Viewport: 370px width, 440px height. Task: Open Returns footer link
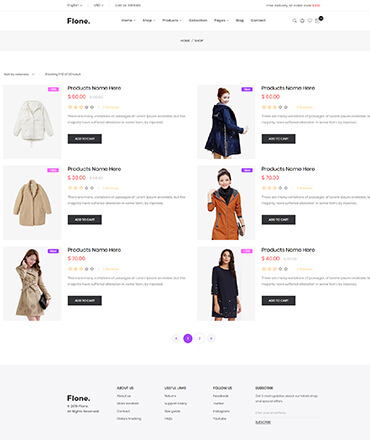click(170, 396)
